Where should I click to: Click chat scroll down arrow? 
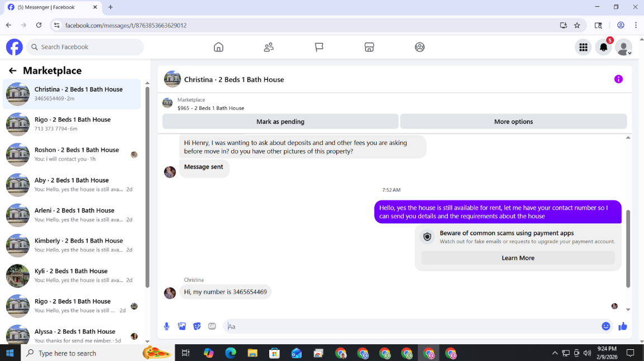(628, 310)
